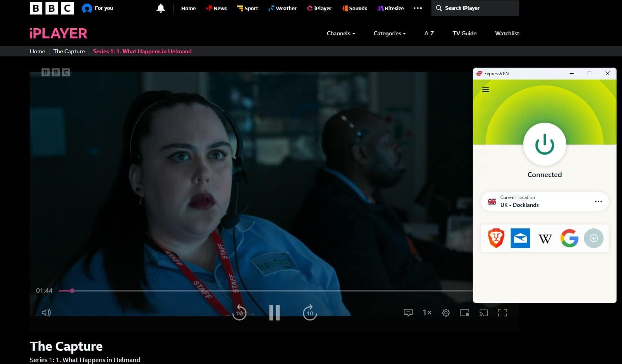Image resolution: width=622 pixels, height=364 pixels.
Task: Expand the Channels dropdown
Action: coord(341,33)
